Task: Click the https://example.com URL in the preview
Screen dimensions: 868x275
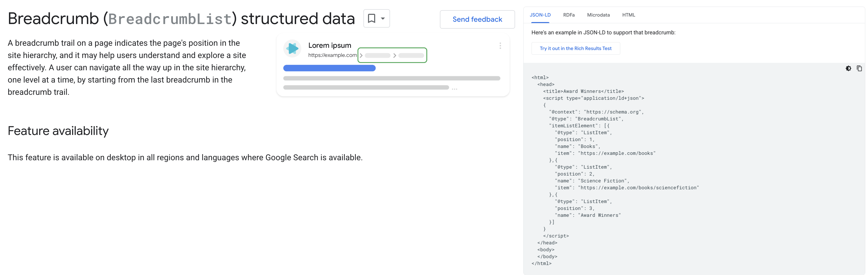Action: [332, 55]
